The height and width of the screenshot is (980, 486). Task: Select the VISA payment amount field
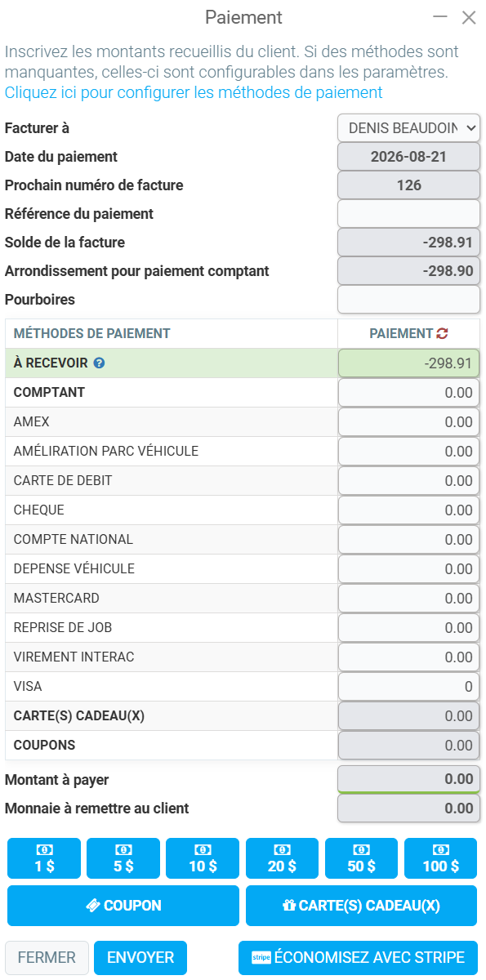click(x=409, y=687)
